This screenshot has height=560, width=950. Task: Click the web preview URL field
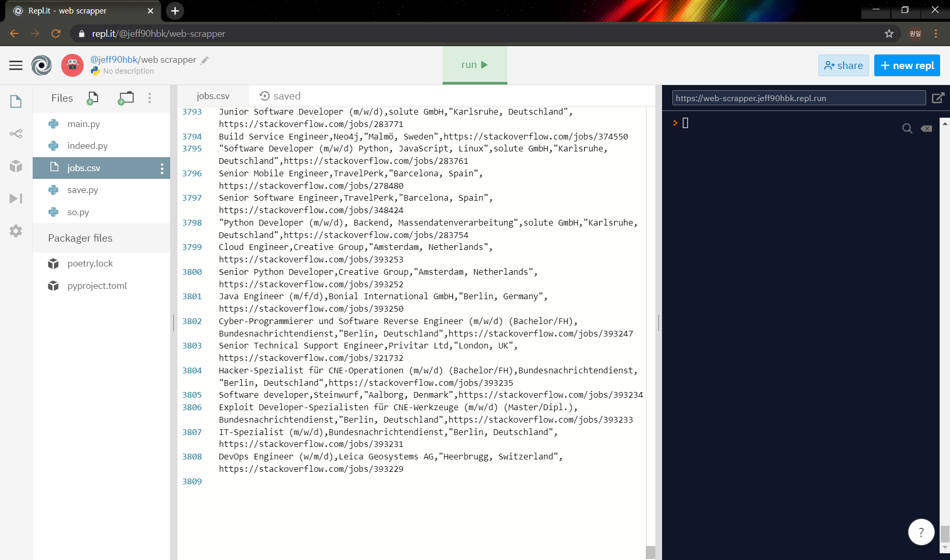point(799,98)
